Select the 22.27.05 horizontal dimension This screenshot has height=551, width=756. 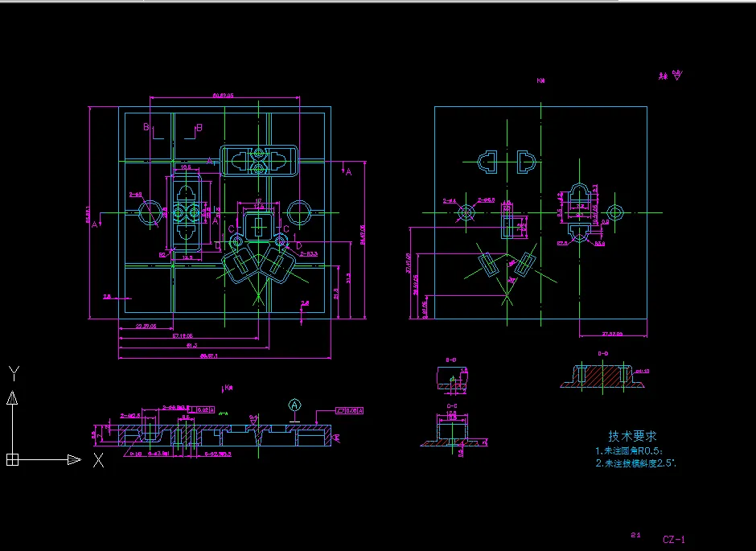coord(146,326)
